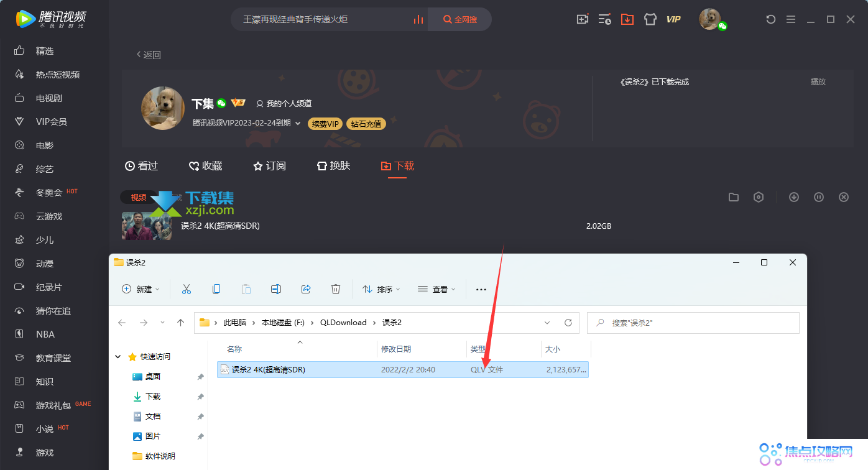
Task: Expand VIP expiry dropdown arrow
Action: [x=298, y=123]
